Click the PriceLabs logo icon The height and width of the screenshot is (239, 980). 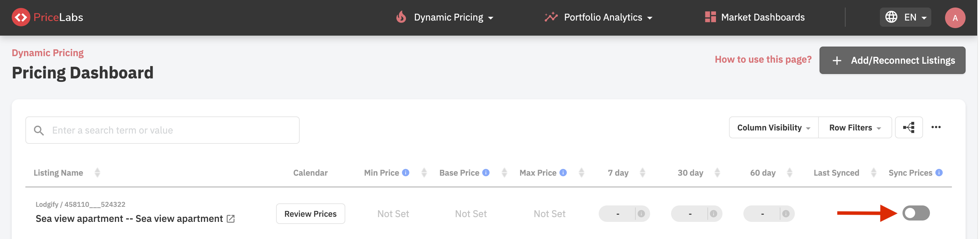point(21,17)
